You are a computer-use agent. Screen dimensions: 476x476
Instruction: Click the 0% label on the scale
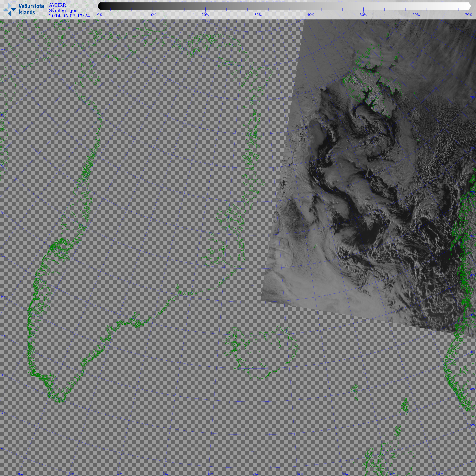(x=100, y=15)
